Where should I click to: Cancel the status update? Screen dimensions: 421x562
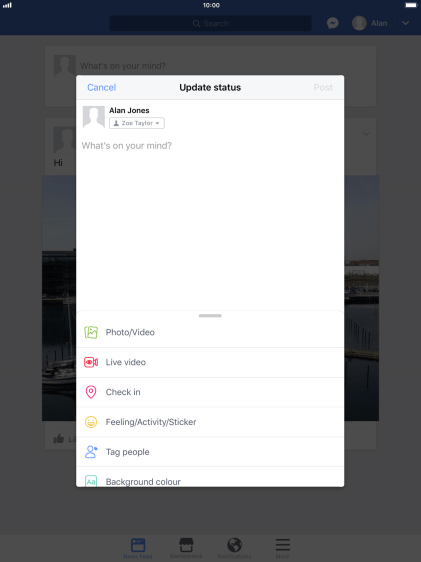101,87
